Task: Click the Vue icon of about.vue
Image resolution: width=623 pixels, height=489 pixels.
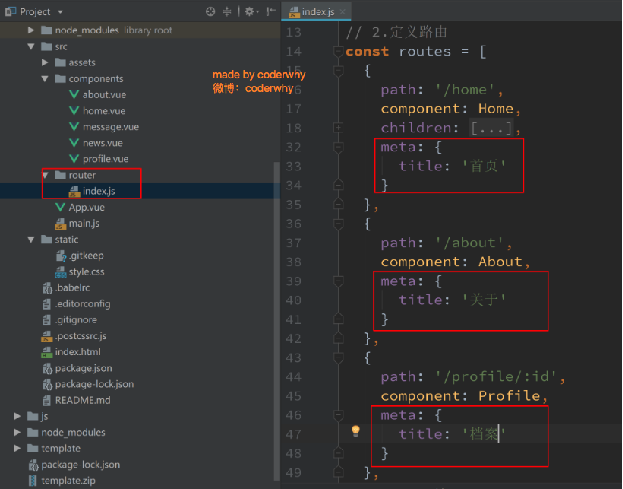Action: point(74,95)
